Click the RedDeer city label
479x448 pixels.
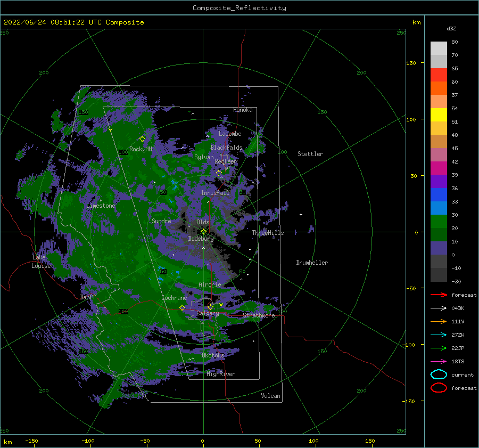226,161
